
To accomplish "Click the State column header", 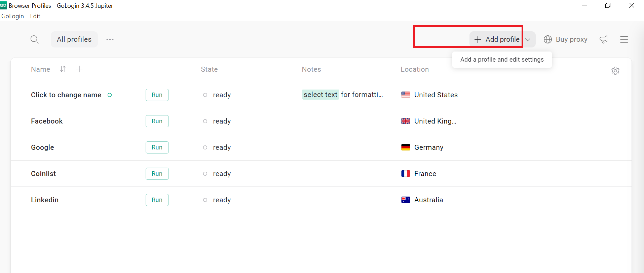I will point(209,69).
